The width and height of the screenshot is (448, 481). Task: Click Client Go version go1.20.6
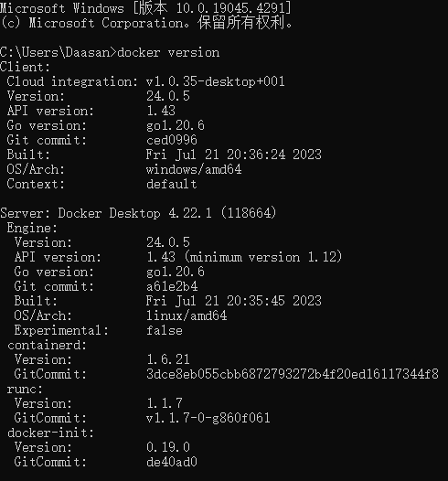176,125
